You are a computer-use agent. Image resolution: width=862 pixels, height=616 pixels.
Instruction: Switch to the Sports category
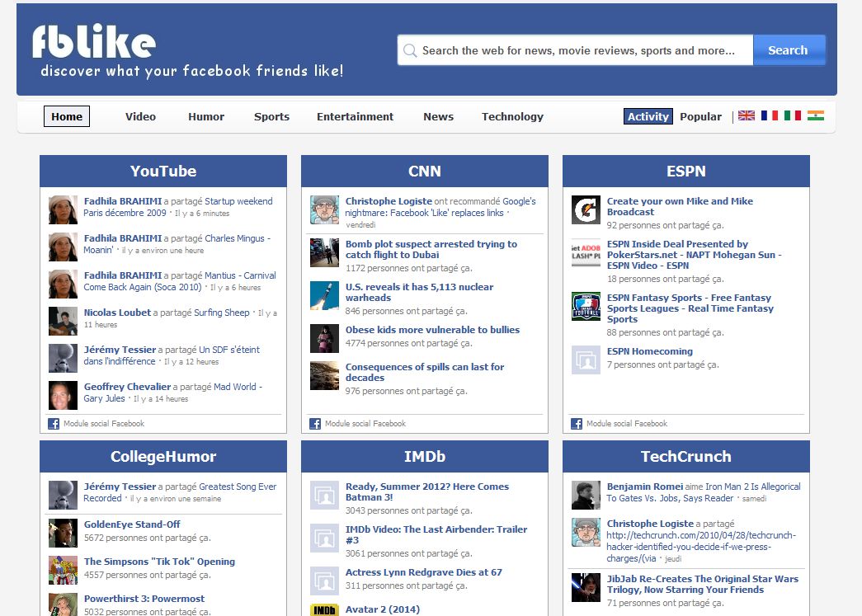pos(271,116)
